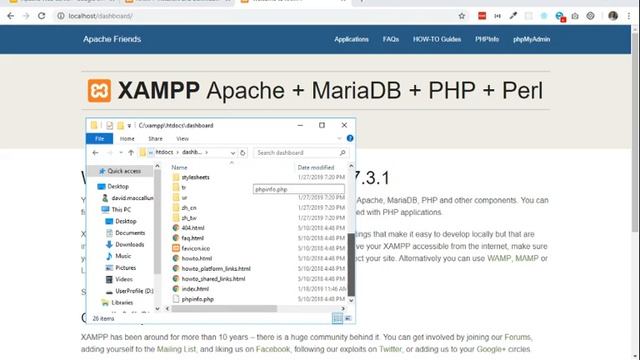Sort files by Name column header
Image resolution: width=640 pixels, height=360 pixels.
pos(179,167)
